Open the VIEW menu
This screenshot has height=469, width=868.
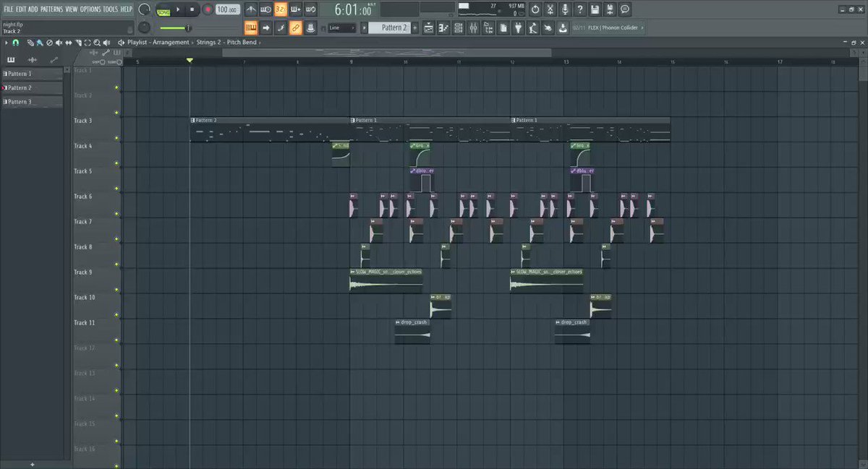pos(71,9)
